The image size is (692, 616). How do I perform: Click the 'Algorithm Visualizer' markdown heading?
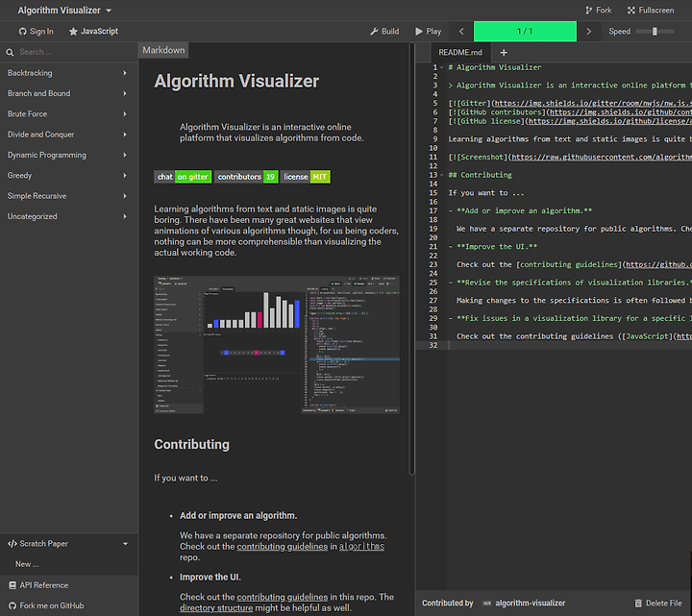pos(236,81)
